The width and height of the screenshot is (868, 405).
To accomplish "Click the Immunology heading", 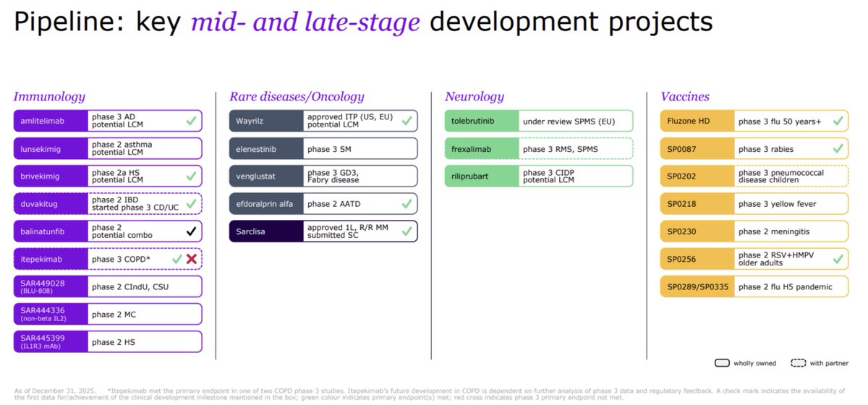I will pyautogui.click(x=49, y=96).
